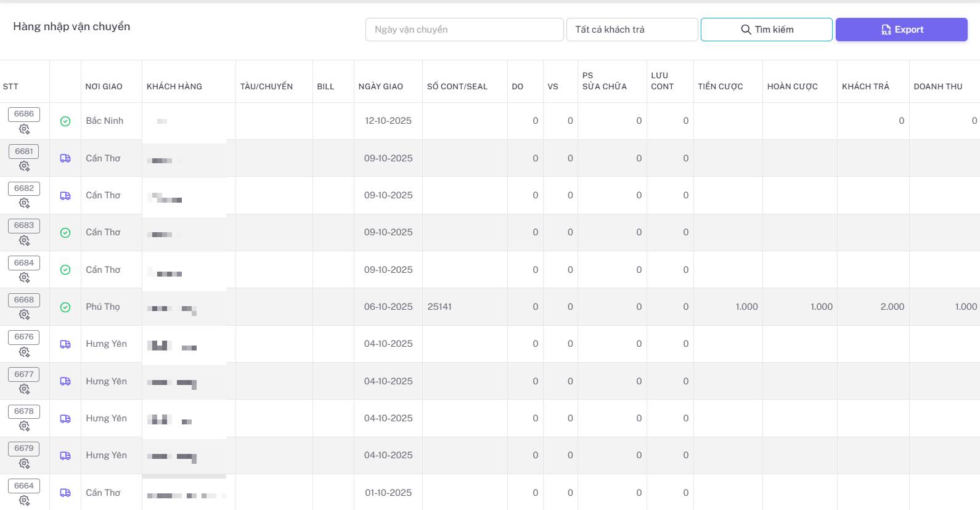The width and height of the screenshot is (980, 510).
Task: Open the gear icon under row 6679
Action: pyautogui.click(x=24, y=463)
